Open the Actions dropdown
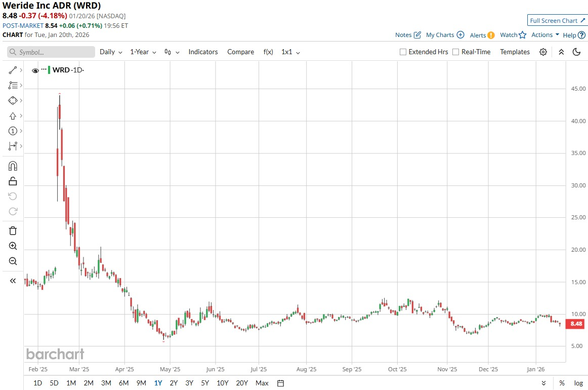 click(x=545, y=35)
